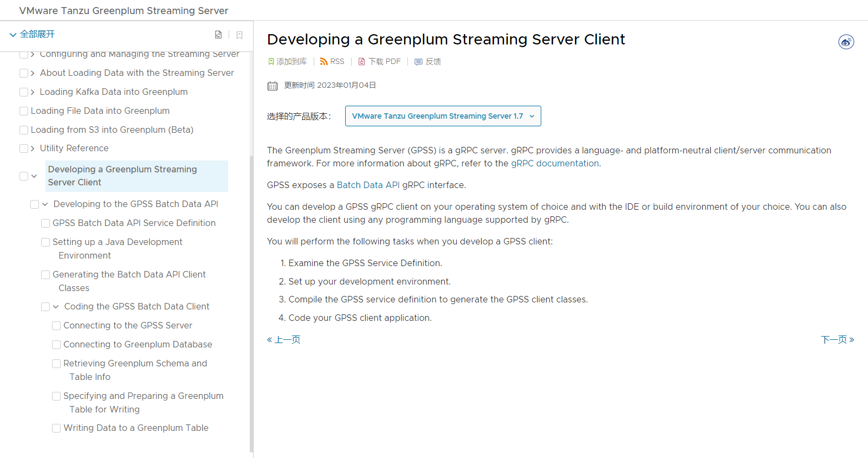Screen dimensions: 868x458
Task: Follow the gRPC documentation link
Action: click(555, 163)
